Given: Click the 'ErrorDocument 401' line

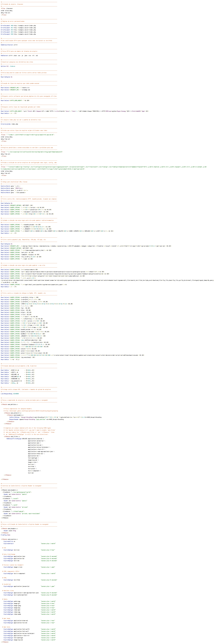Looking at the screenshot, I should coord(18,28).
